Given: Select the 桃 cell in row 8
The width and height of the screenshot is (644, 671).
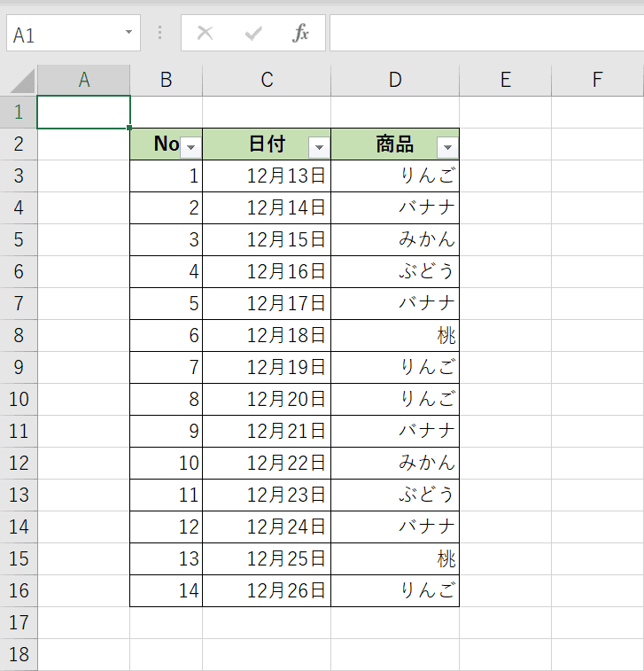Looking at the screenshot, I should tap(395, 335).
